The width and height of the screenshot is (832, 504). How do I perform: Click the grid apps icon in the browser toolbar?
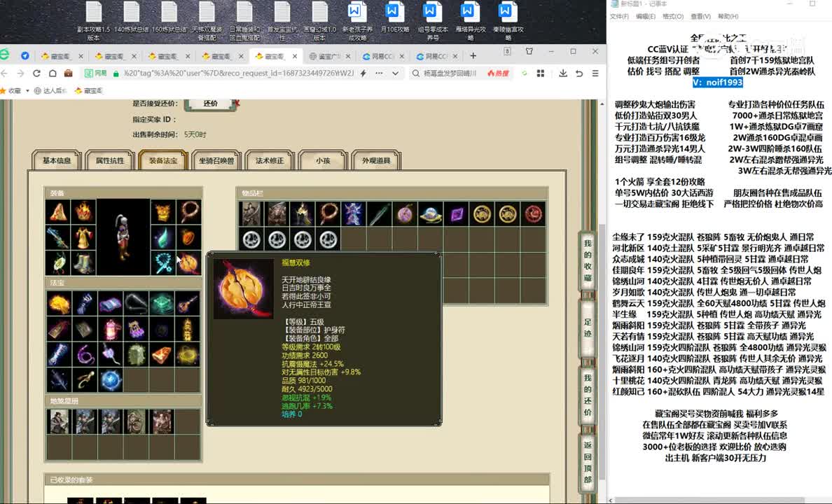540,73
